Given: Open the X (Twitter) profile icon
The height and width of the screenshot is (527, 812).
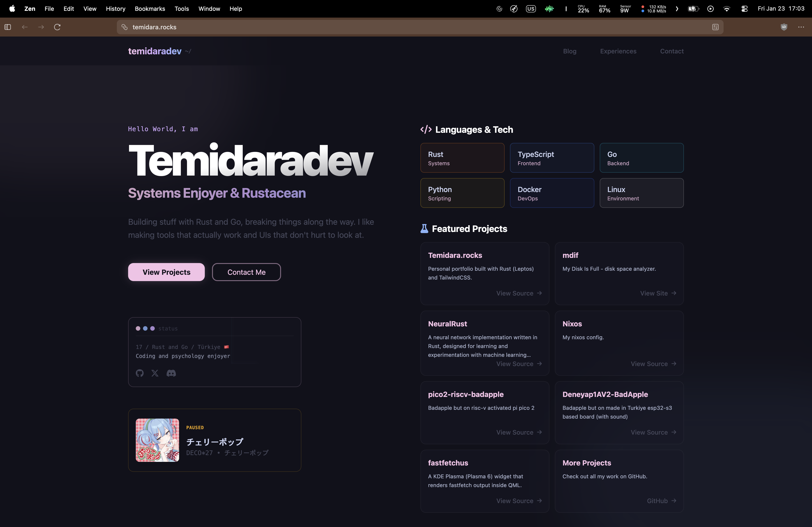Looking at the screenshot, I should click(155, 373).
